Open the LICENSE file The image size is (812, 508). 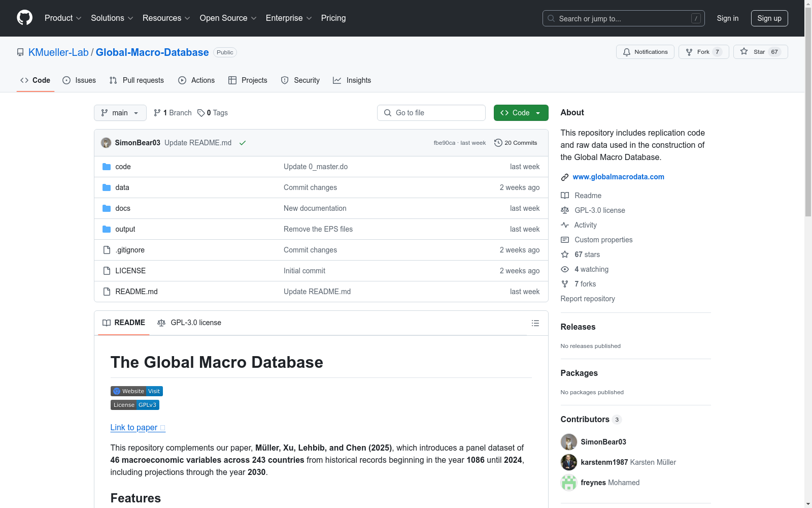click(x=130, y=271)
